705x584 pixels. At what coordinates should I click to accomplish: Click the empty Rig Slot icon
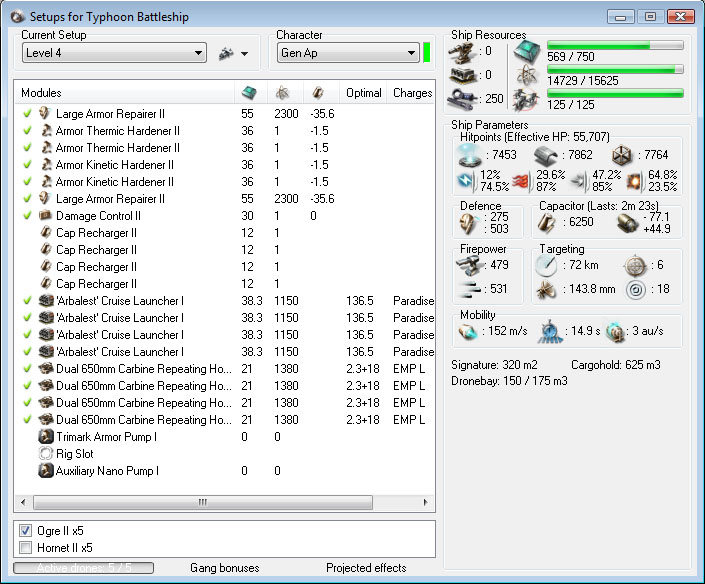45,454
